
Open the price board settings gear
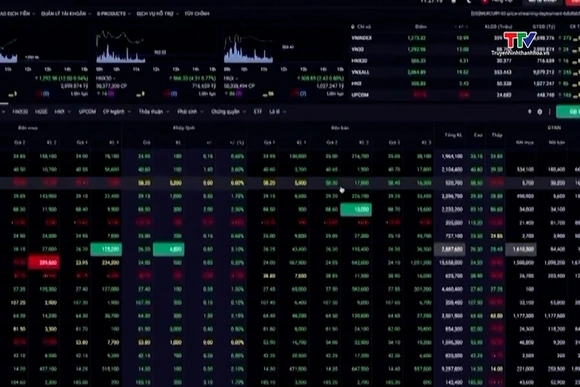539,112
